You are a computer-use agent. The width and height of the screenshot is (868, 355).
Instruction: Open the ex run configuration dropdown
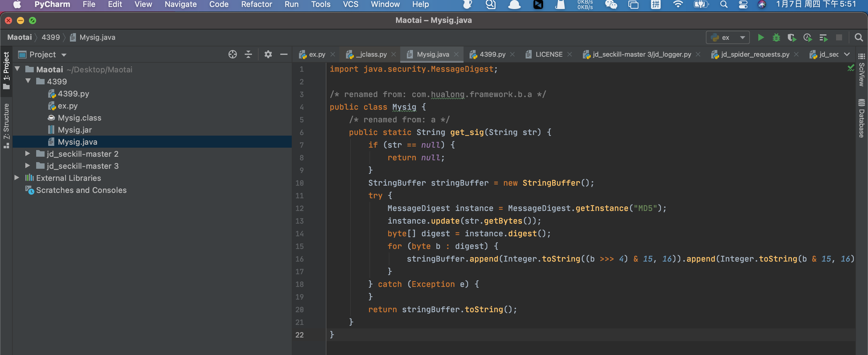[728, 37]
